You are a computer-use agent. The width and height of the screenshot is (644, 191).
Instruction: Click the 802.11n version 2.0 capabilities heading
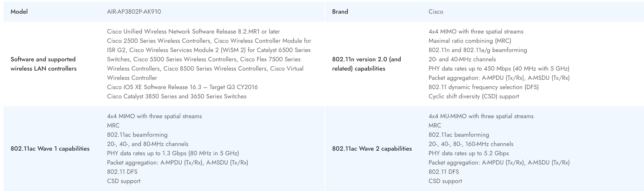(x=366, y=64)
